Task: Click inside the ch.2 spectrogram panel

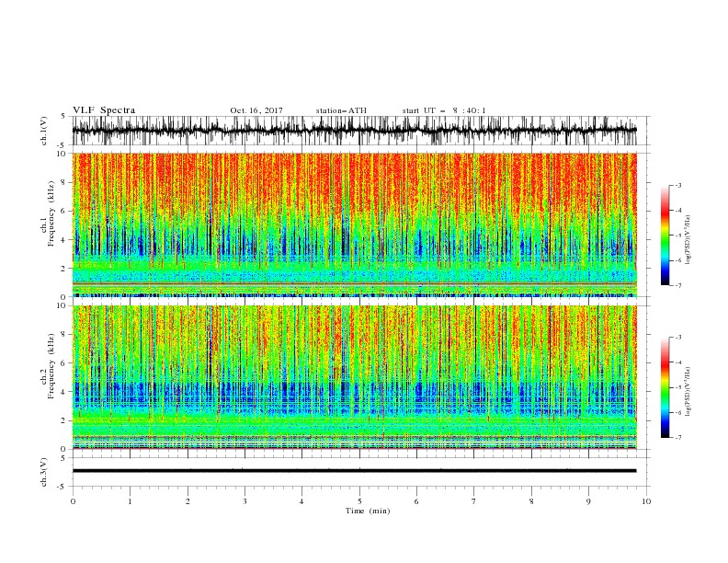Action: [x=355, y=377]
